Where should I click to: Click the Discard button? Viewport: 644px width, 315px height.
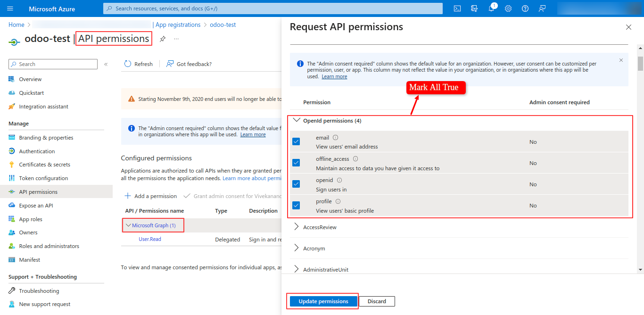tap(377, 301)
